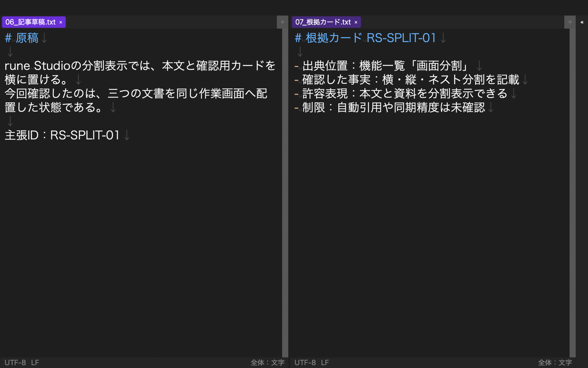Click LF line ending in right status bar

[x=325, y=363]
